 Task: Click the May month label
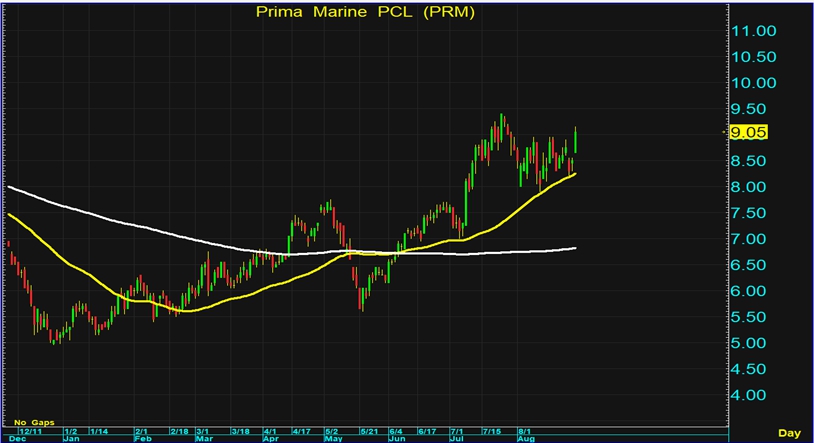(333, 439)
